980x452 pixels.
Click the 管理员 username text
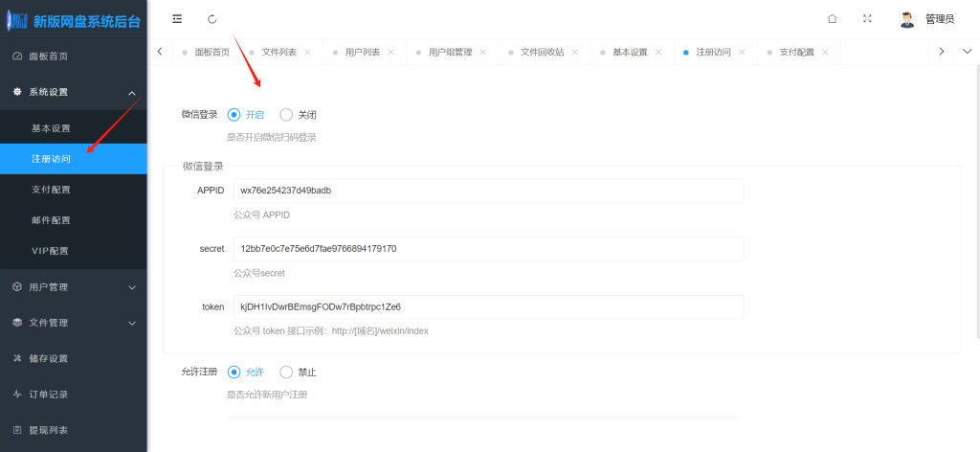(940, 19)
